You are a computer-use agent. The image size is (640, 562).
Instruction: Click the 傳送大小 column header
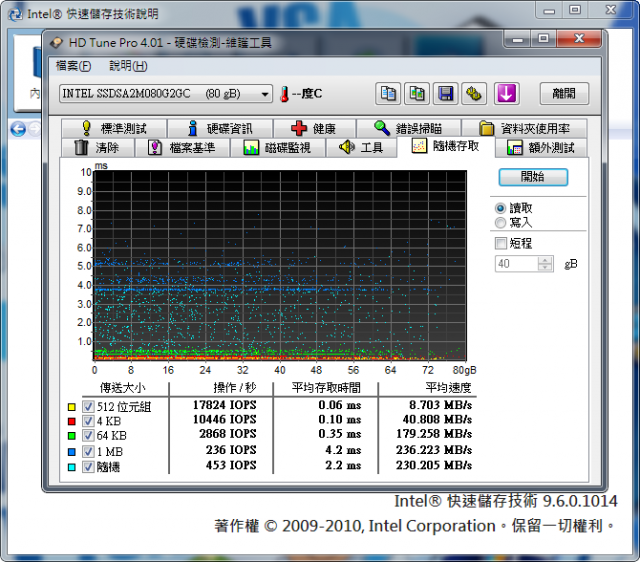coord(123,388)
